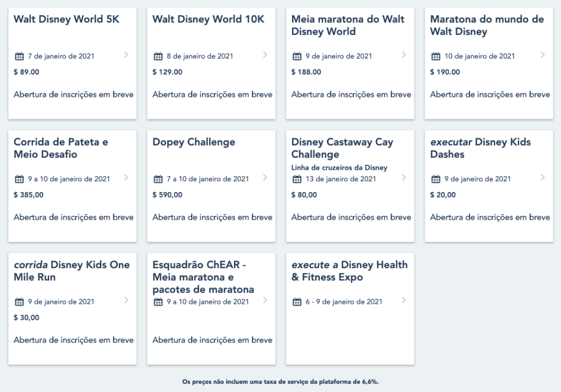This screenshot has width=561, height=392.
Task: Open Esquadrão ChEAR Meia maratona title
Action: (203, 277)
